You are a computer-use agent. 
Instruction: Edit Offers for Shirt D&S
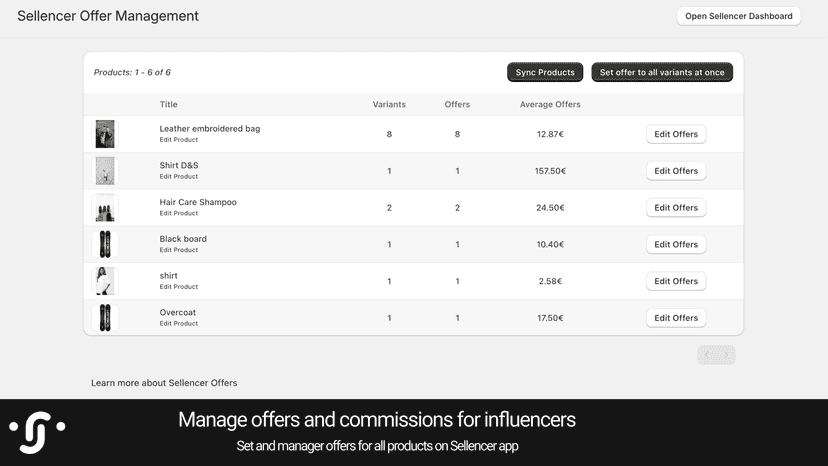[x=676, y=171]
